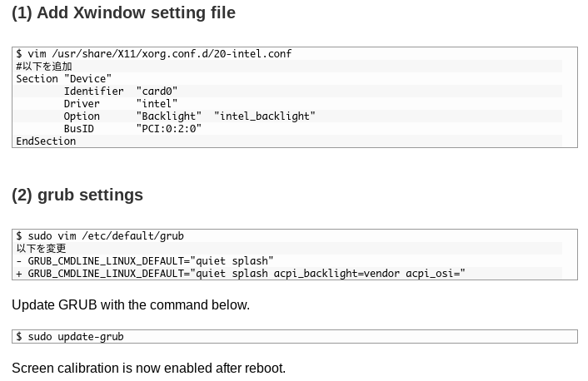This screenshot has width=588, height=381.
Task: Click the Section "Device" line
Action: click(x=64, y=79)
